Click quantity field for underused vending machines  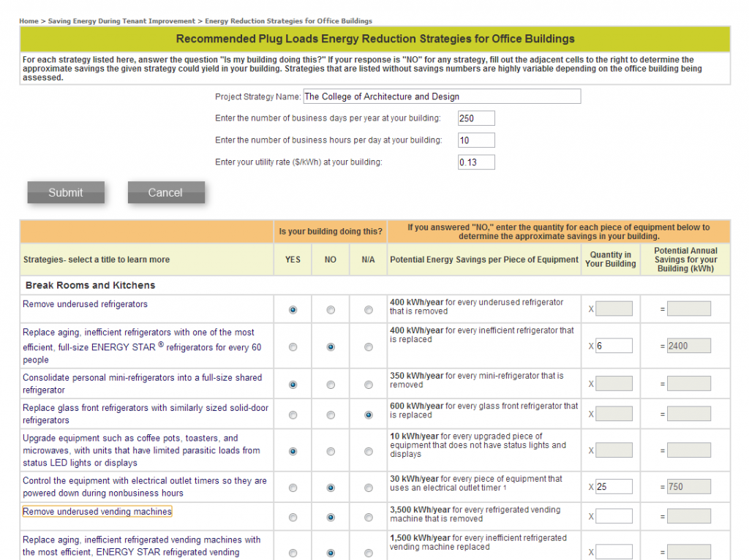tap(614, 516)
